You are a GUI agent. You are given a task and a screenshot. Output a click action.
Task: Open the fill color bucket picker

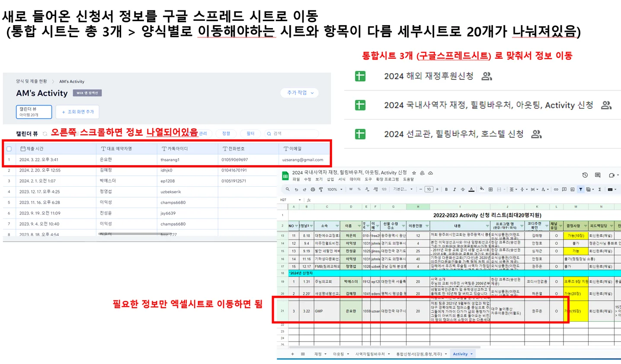482,189
